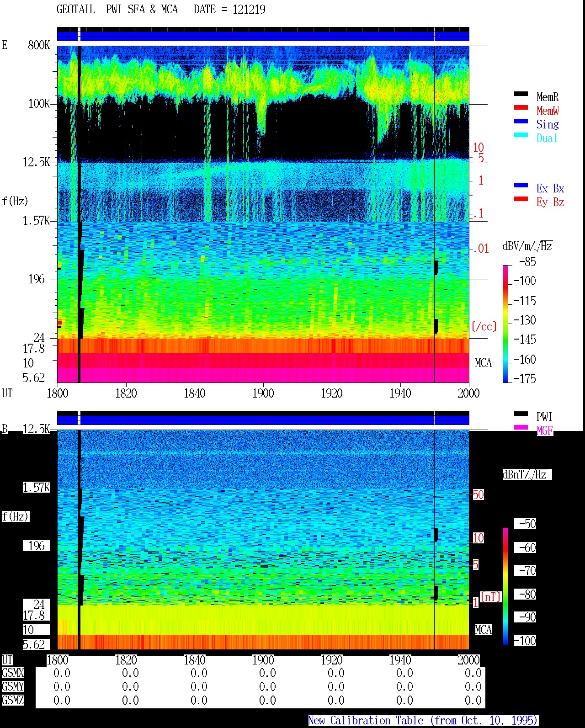
Task: Click the dBnT magnetic field color scale bar
Action: click(x=505, y=586)
